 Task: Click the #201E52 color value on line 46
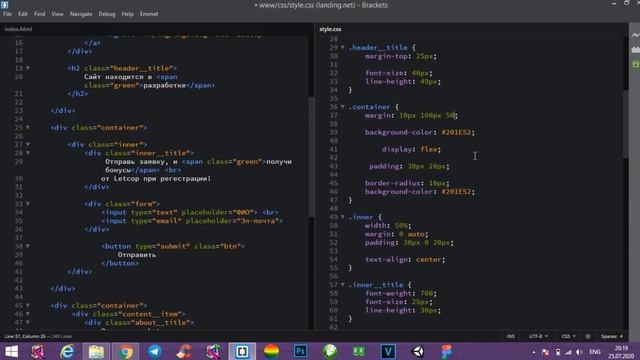pos(456,191)
